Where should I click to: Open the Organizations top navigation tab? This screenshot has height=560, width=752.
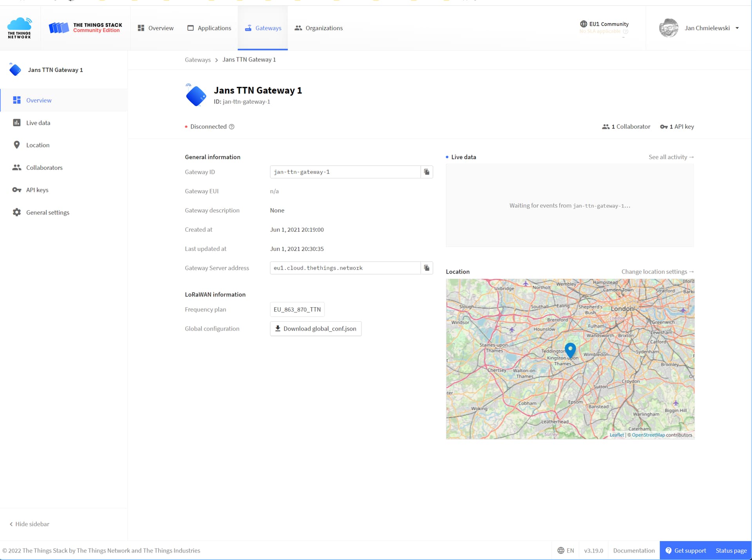point(318,28)
